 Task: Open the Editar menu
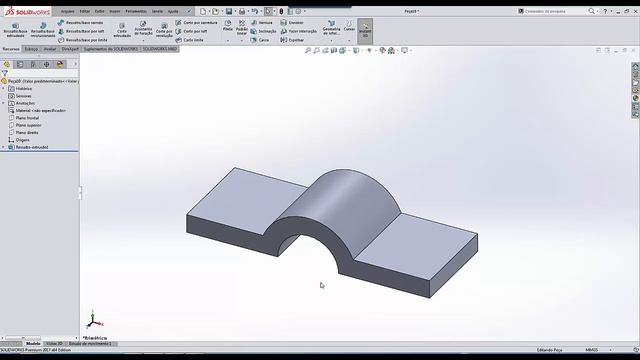[x=84, y=11]
